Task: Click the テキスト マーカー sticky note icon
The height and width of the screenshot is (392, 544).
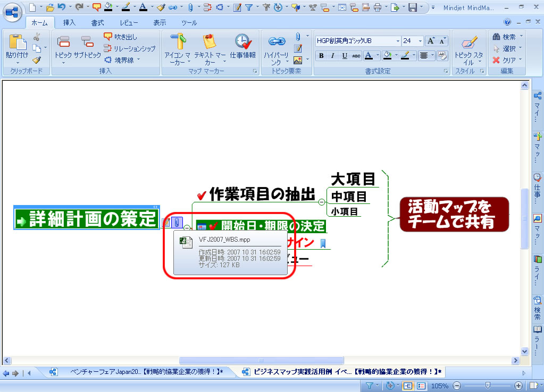Action: click(x=210, y=41)
